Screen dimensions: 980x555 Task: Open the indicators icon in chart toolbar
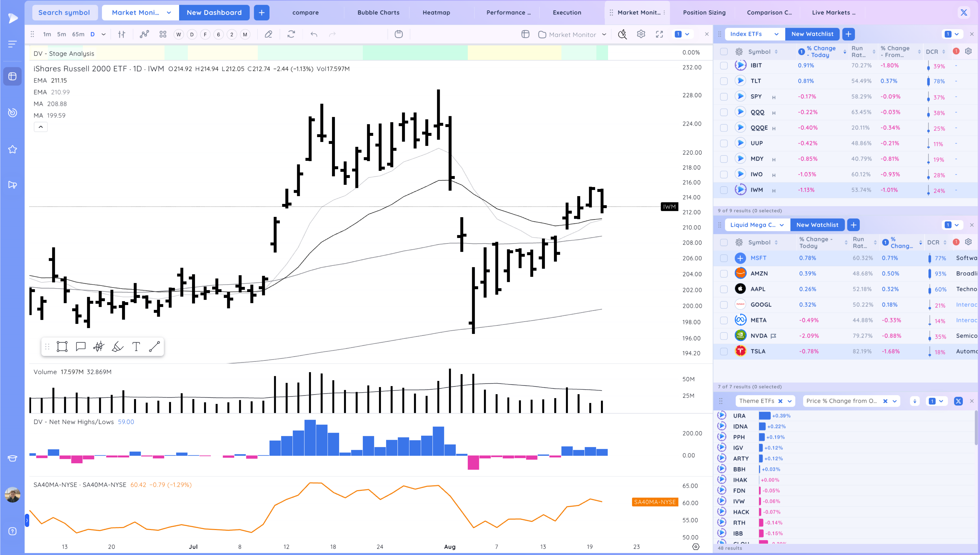tap(144, 34)
